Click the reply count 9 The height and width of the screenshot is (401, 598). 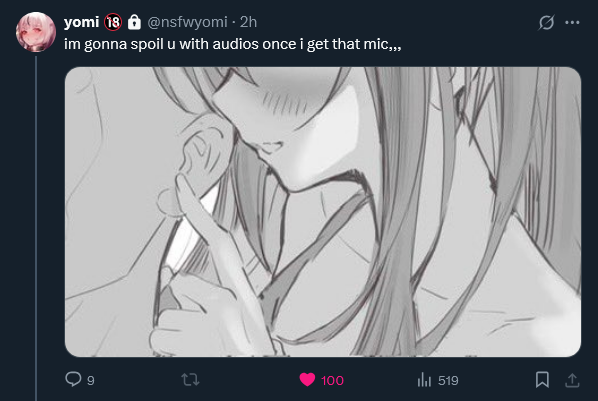91,380
